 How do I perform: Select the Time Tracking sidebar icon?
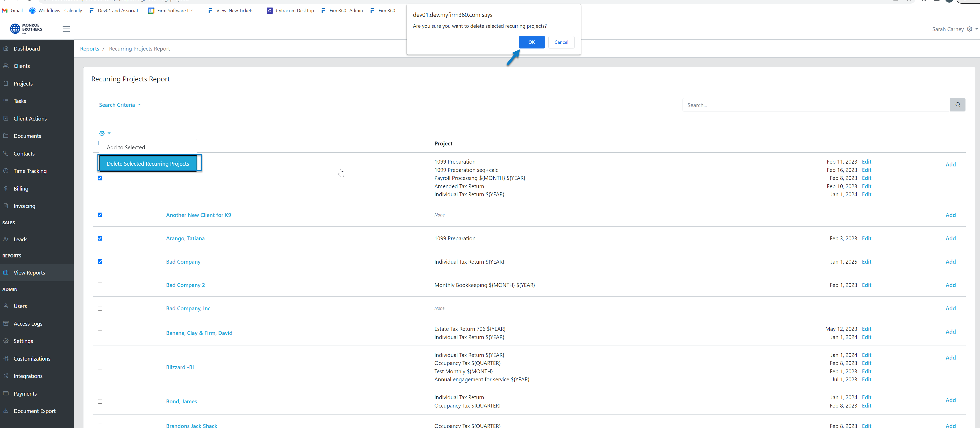[6, 171]
